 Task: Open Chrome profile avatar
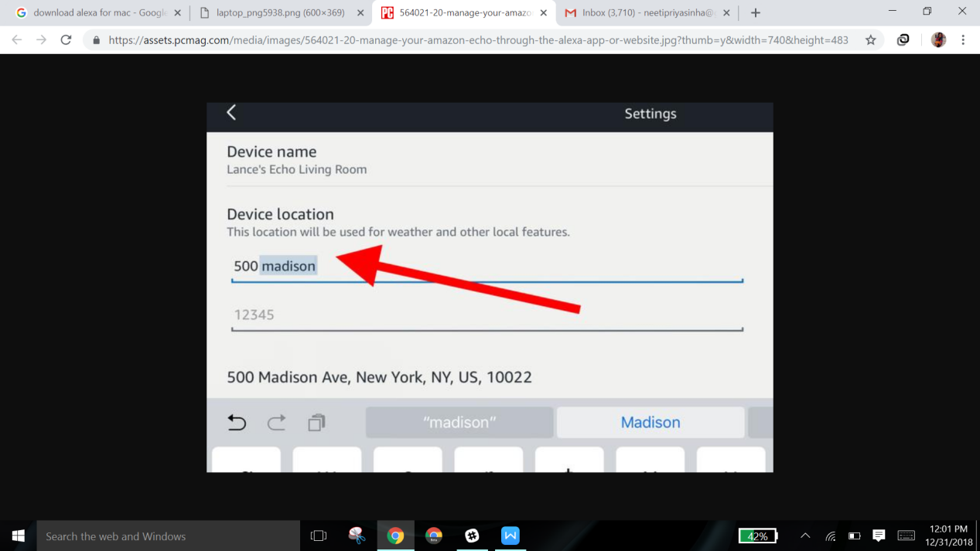click(x=938, y=40)
